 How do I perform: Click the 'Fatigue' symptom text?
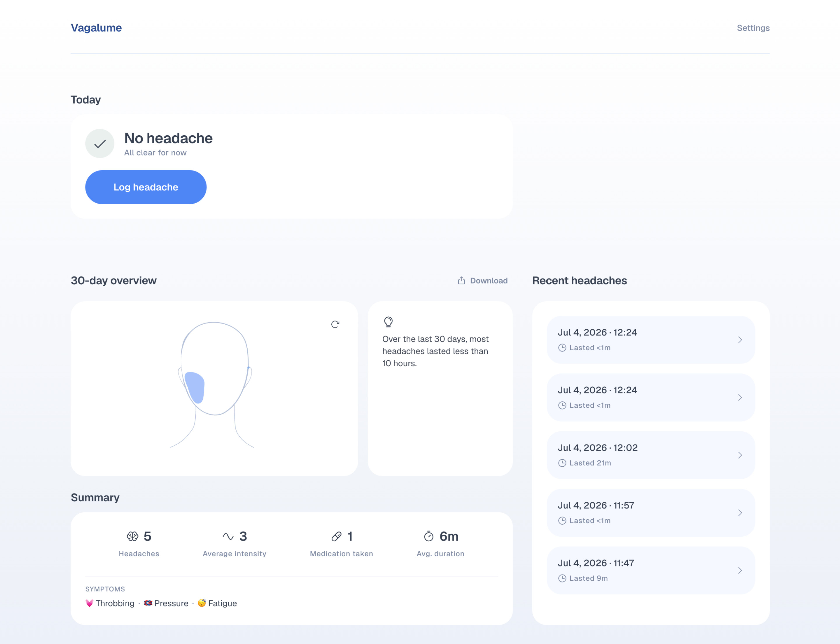pyautogui.click(x=222, y=603)
